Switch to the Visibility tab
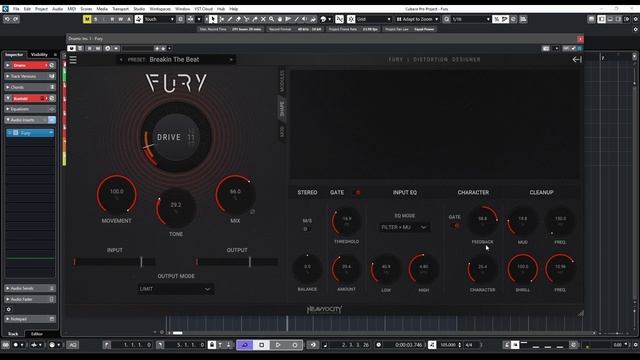This screenshot has width=640, height=360. coord(39,55)
